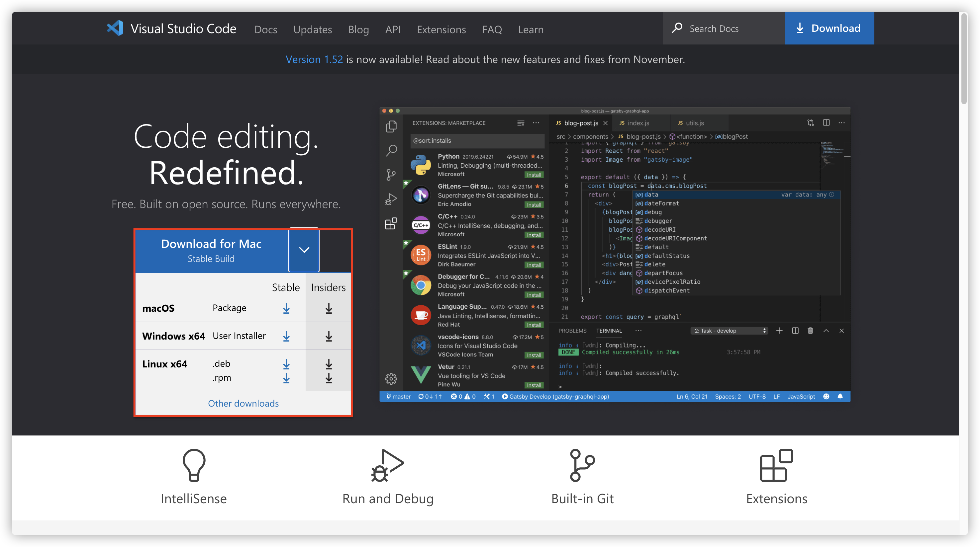Click the @sort:installs extension search box
Screen dimensions: 980x547
pyautogui.click(x=477, y=141)
